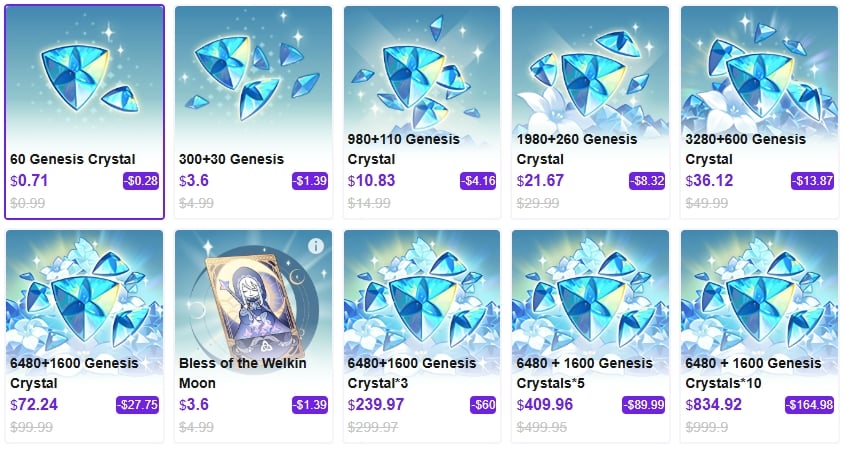This screenshot has height=450, width=845.
Task: Pick the 1980+260 Genesis Crystal image
Action: tap(589, 70)
